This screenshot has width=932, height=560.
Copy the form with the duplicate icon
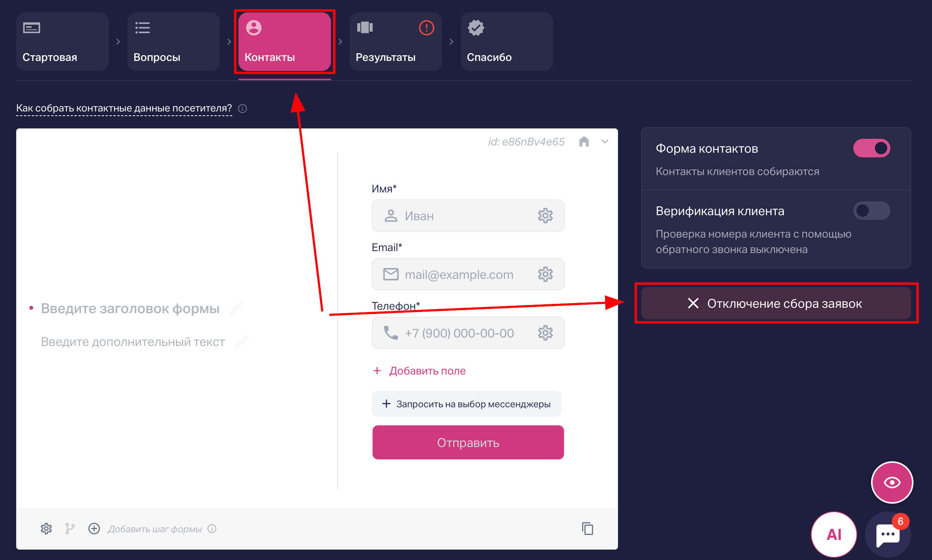(x=588, y=528)
